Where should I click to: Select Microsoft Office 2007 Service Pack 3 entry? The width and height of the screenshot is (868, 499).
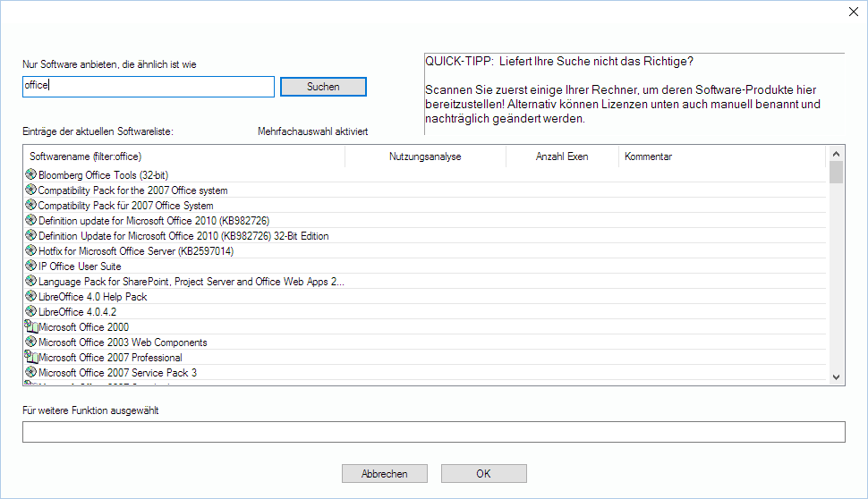click(x=118, y=373)
